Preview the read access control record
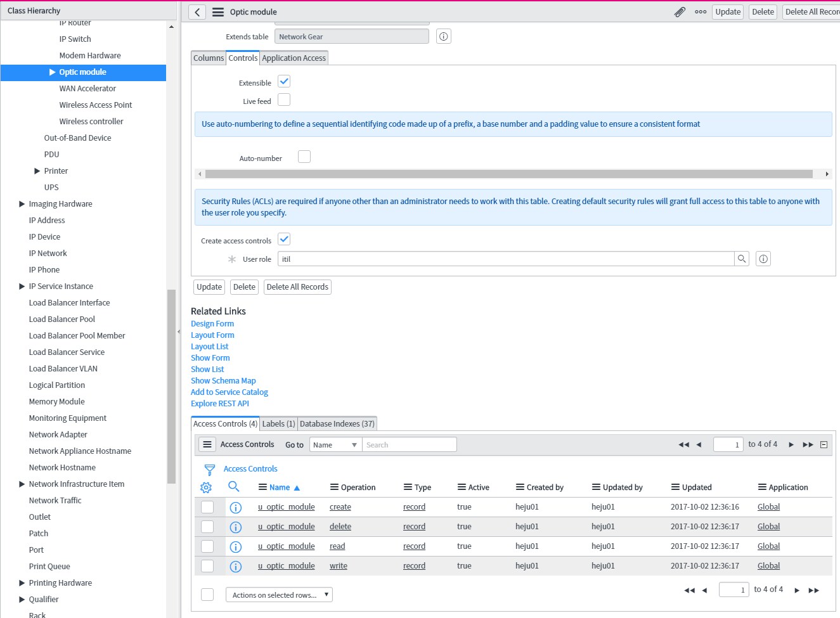The height and width of the screenshot is (618, 840). point(236,547)
